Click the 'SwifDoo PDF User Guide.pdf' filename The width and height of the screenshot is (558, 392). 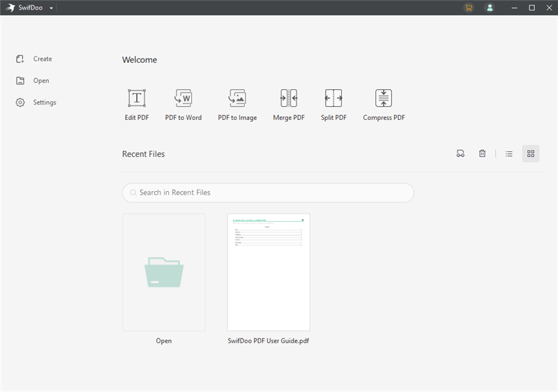pyautogui.click(x=269, y=341)
